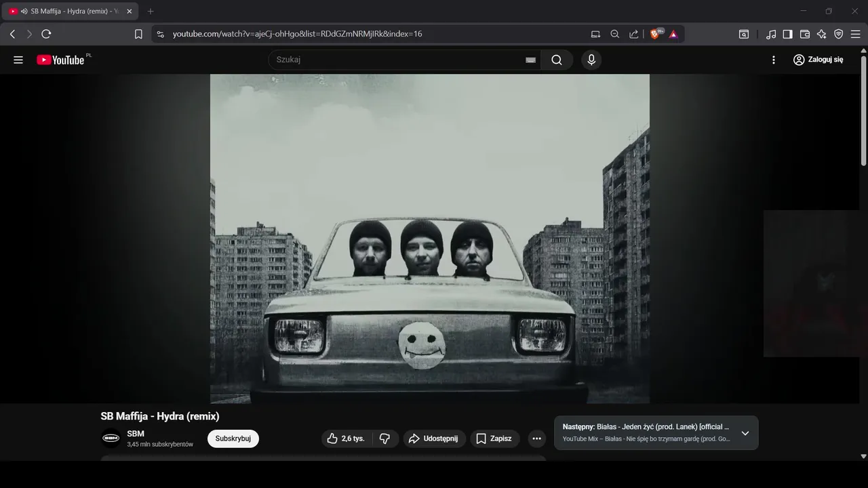Viewport: 868px width, 488px height.
Task: Open SBM channel avatar
Action: click(x=111, y=439)
